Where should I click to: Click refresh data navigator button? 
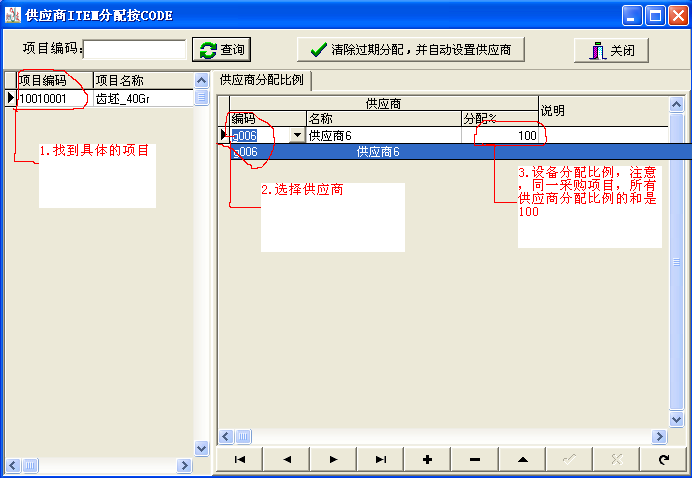(663, 459)
